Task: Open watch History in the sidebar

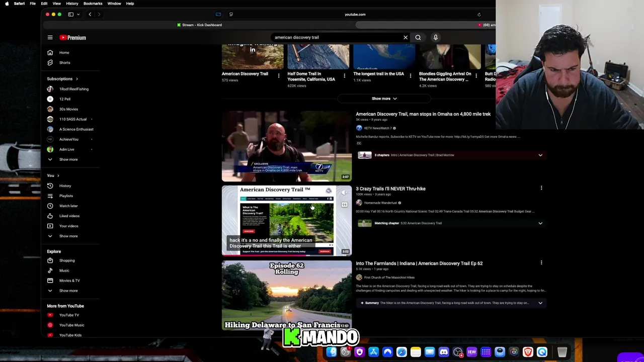Action: point(65,186)
